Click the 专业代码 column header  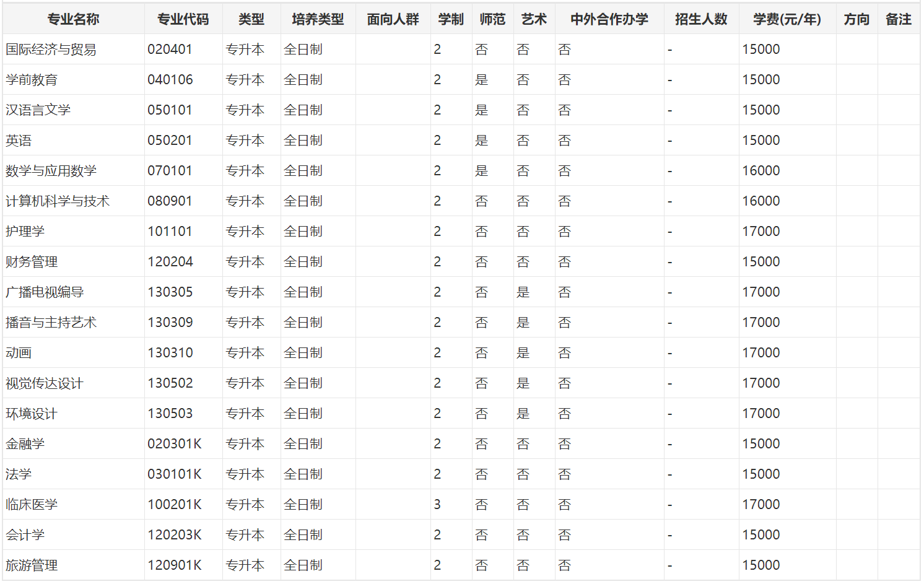[x=183, y=19]
